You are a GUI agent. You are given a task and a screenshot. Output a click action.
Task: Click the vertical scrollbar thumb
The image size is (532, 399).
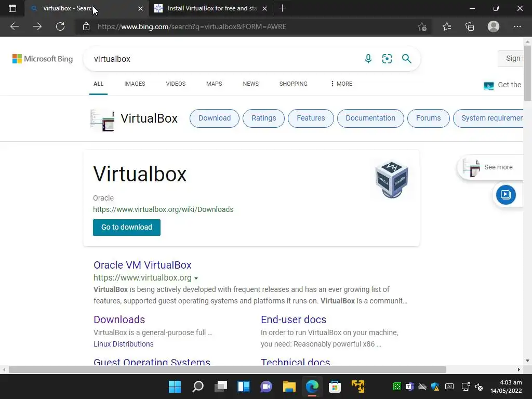pyautogui.click(x=528, y=73)
